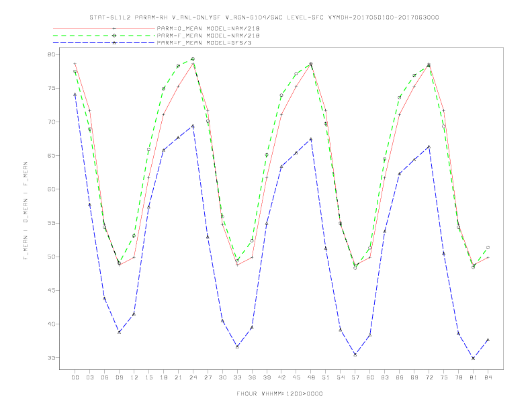Click the red solid legend line sample
Viewport: 532px width, 411px height.
(104, 28)
